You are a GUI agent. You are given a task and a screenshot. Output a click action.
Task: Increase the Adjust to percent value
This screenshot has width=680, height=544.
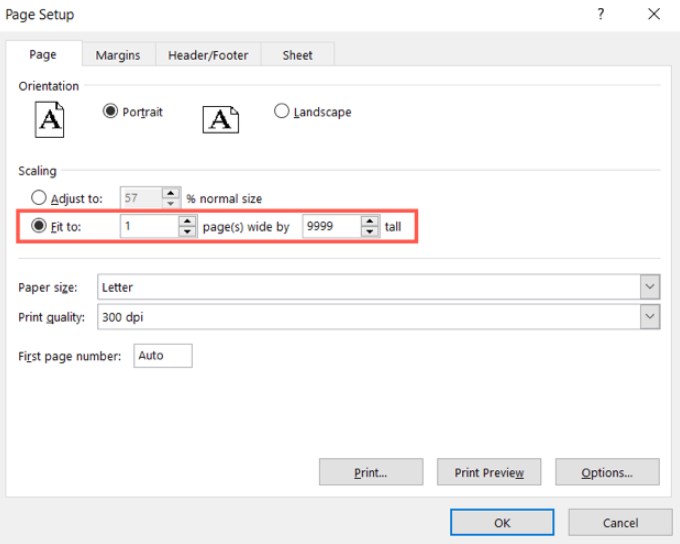pyautogui.click(x=171, y=193)
